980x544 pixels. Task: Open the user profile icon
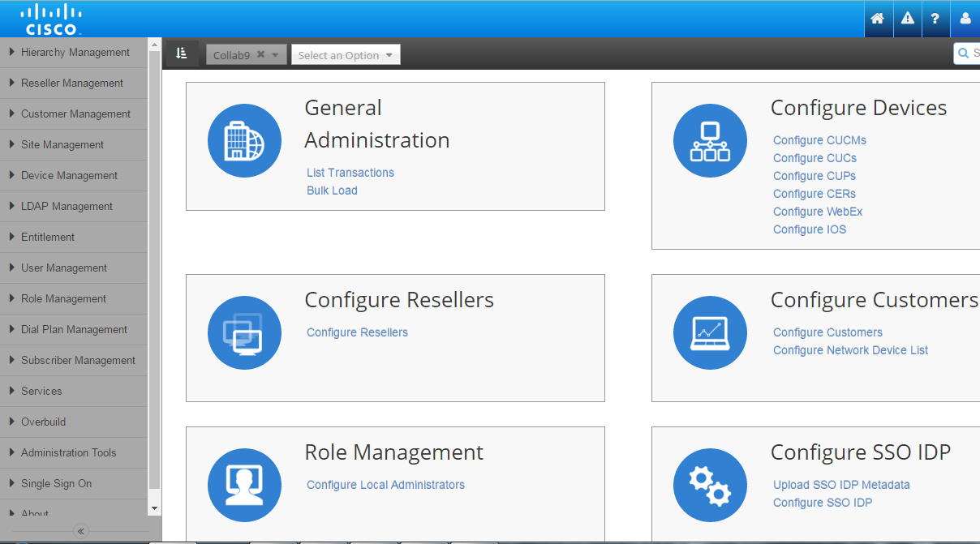coord(965,19)
